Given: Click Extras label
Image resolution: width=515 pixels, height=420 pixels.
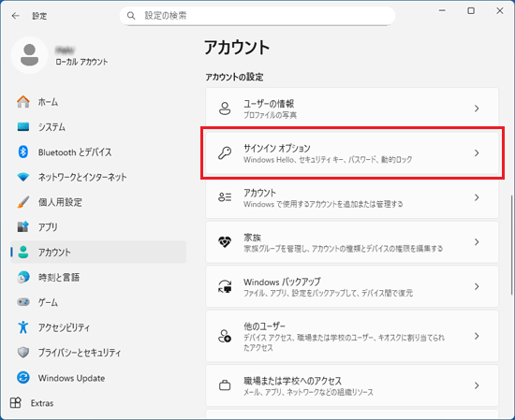Looking at the screenshot, I should click(42, 403).
